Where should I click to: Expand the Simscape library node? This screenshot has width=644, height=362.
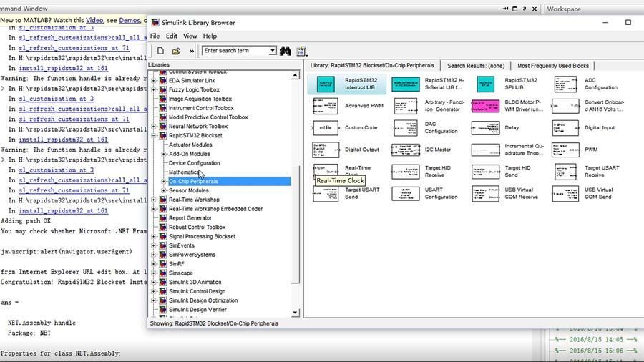[154, 273]
